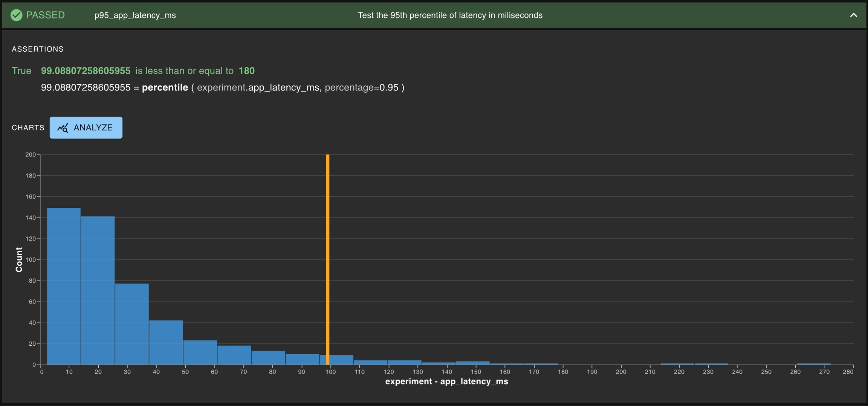Select the p95_app_latency_ms test name
This screenshot has height=406, width=868.
[x=135, y=15]
